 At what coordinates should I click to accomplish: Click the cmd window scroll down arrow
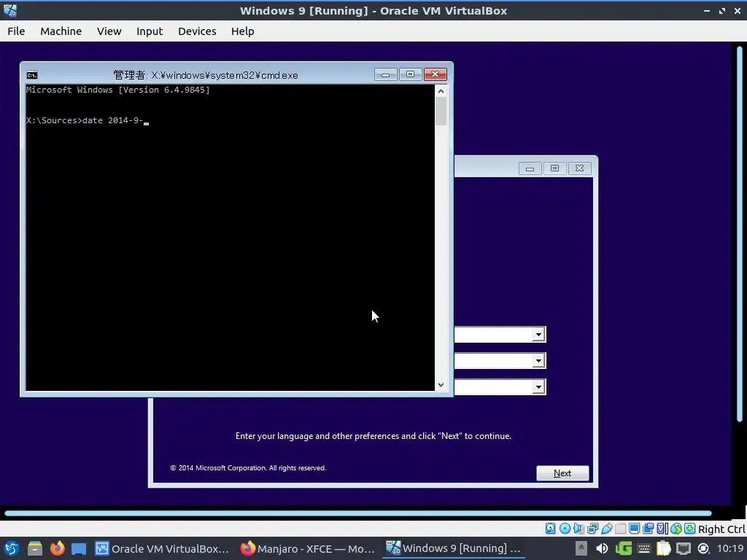(441, 385)
